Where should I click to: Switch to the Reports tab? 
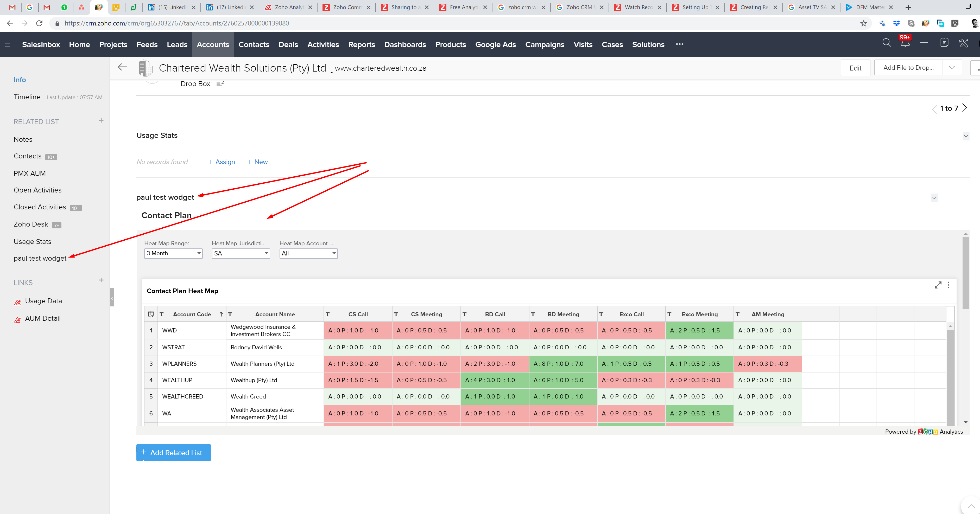(x=361, y=44)
